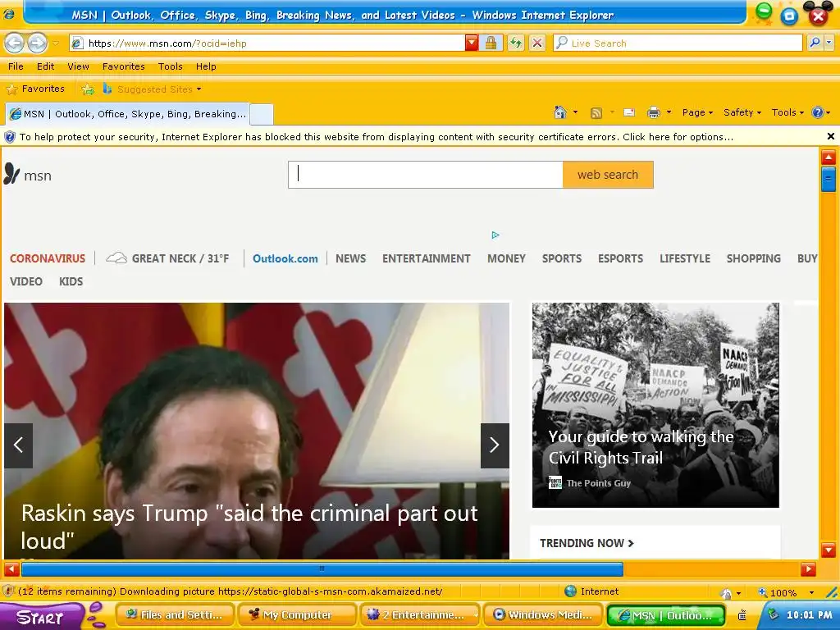840x630 pixels.
Task: Click the CORONAVIRUS link
Action: 48,258
